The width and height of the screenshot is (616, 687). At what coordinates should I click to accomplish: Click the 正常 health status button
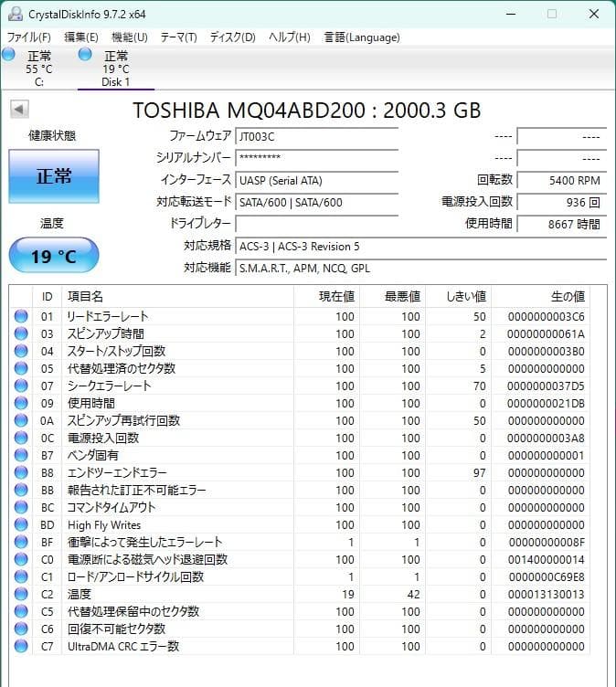coord(54,176)
